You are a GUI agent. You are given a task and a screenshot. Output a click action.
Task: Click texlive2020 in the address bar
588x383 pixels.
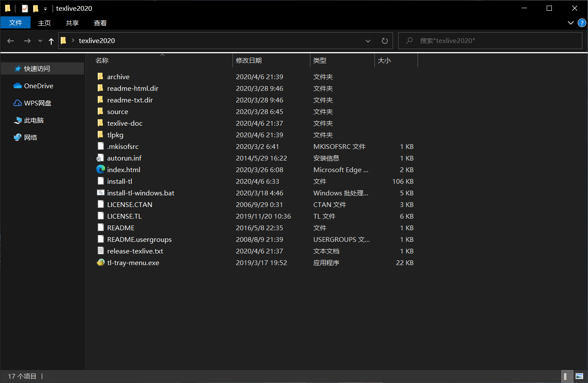(x=97, y=41)
